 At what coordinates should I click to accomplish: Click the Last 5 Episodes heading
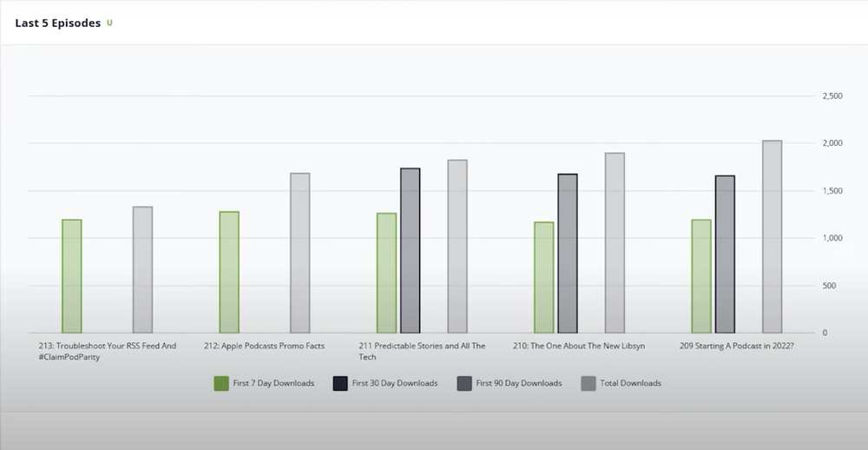coord(57,23)
